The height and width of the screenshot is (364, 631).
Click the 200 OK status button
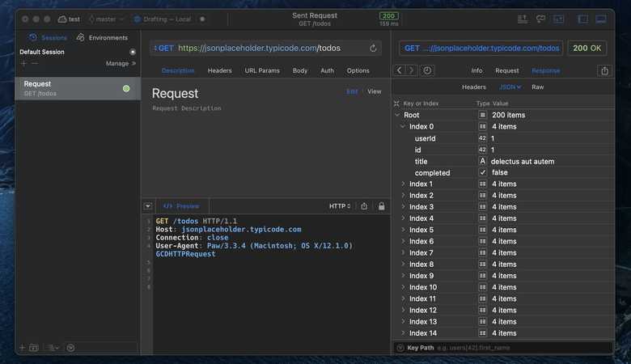(587, 49)
